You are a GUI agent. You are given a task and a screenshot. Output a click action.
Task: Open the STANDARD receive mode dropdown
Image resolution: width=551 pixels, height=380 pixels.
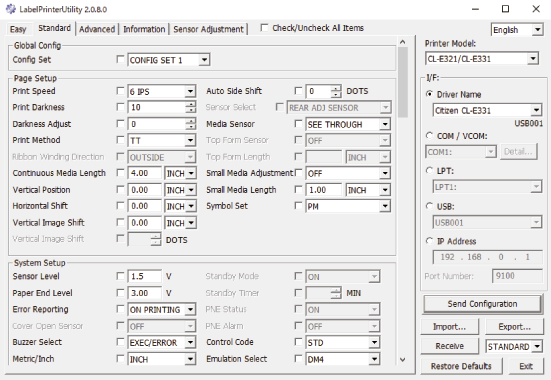point(514,347)
